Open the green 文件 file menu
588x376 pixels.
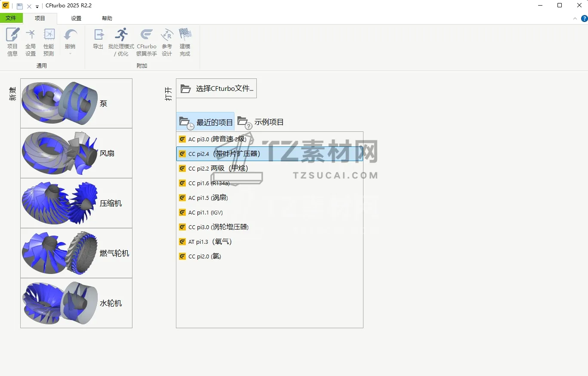pos(11,18)
